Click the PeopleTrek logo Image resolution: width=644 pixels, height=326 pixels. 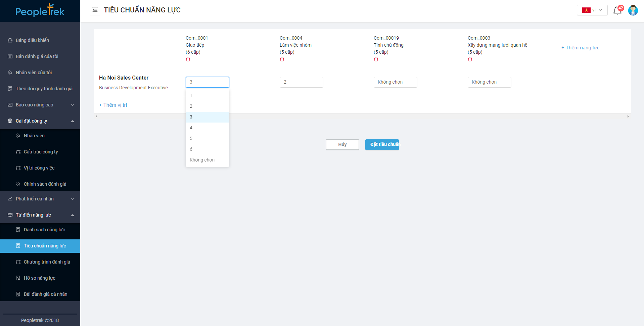point(40,11)
